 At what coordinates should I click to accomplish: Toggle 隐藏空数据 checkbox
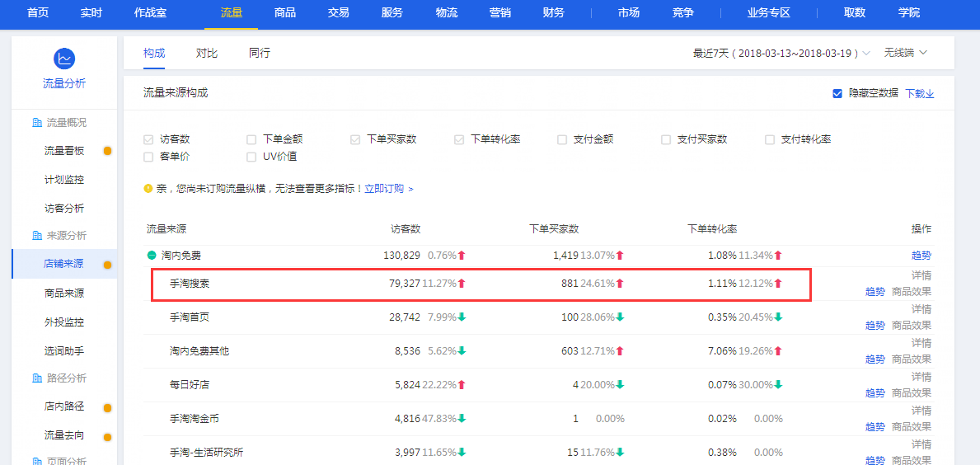pos(837,93)
